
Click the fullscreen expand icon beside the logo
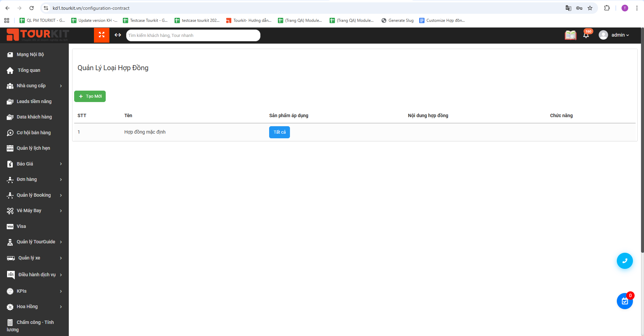pos(102,35)
